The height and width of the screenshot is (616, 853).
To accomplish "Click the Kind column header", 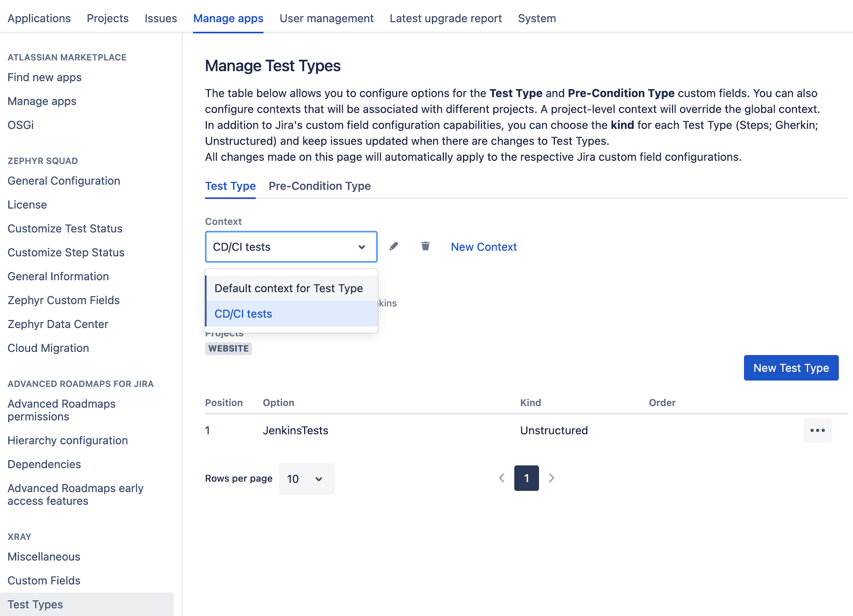I will click(530, 403).
